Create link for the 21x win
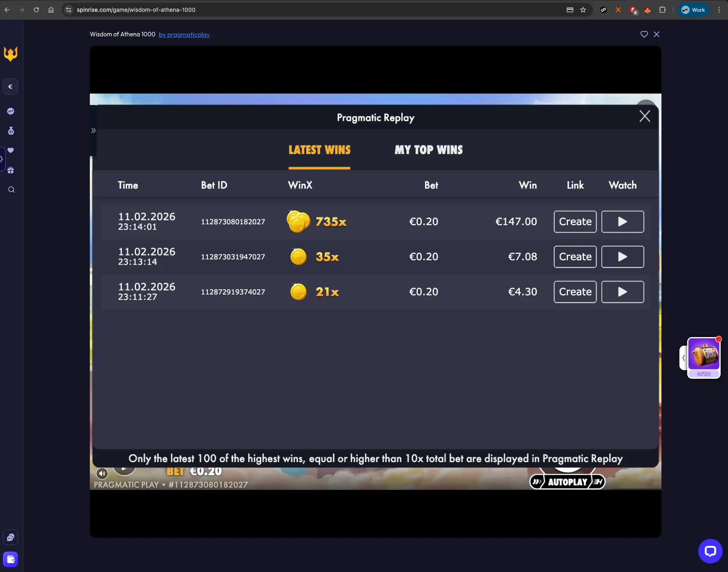Image resolution: width=728 pixels, height=572 pixels. click(575, 292)
